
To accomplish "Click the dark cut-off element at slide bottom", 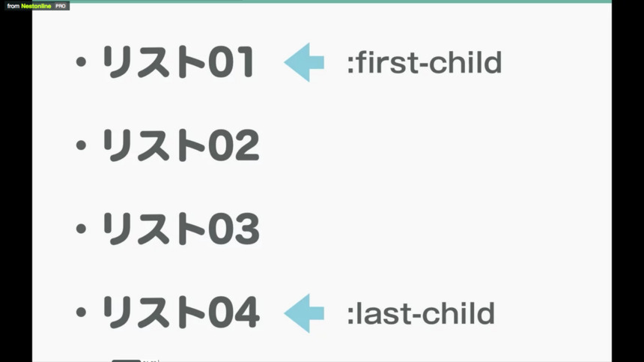I will [x=126, y=361].
